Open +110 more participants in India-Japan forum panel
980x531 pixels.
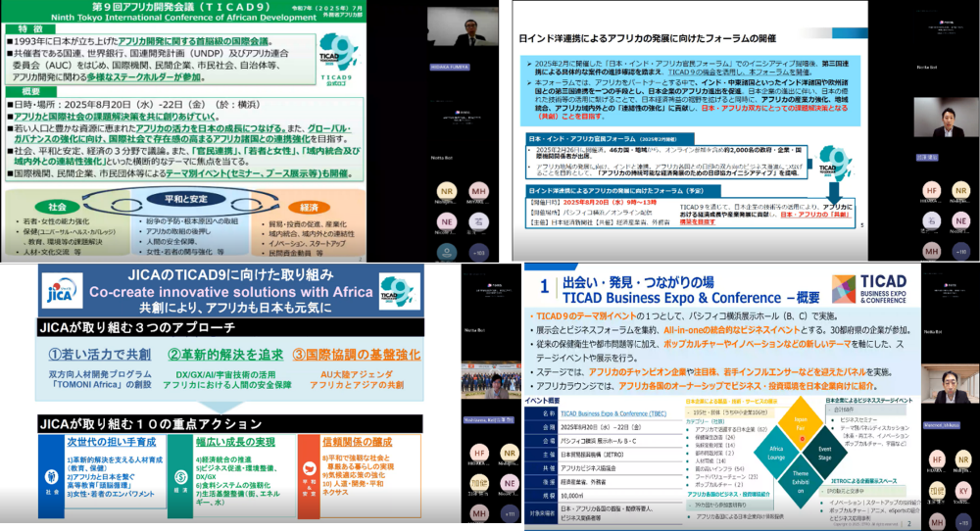(960, 251)
